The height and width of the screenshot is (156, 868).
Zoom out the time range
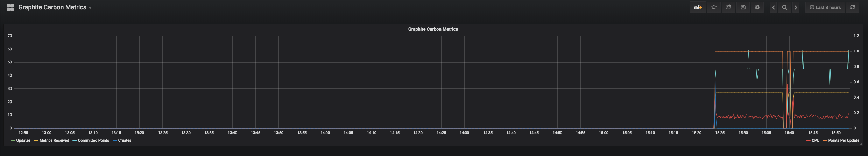pyautogui.click(x=785, y=7)
